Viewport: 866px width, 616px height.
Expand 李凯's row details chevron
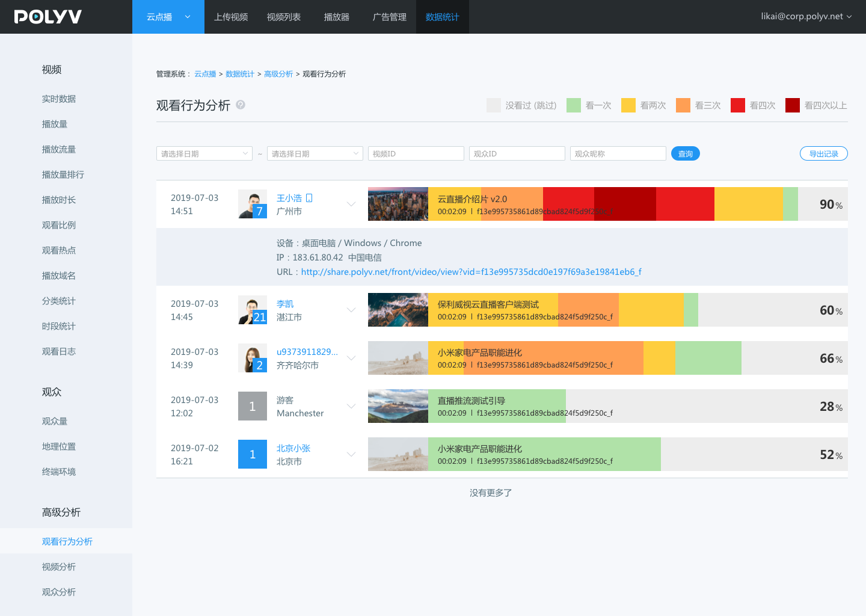pos(351,310)
